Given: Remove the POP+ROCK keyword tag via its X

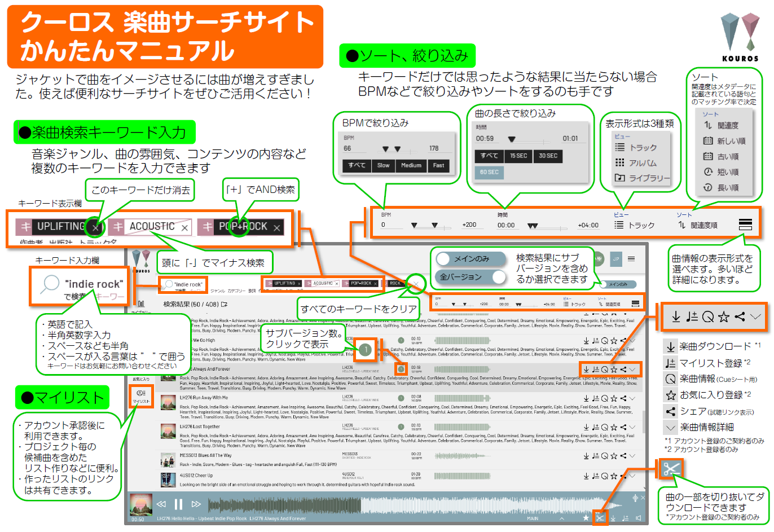Looking at the screenshot, I should pos(276,228).
